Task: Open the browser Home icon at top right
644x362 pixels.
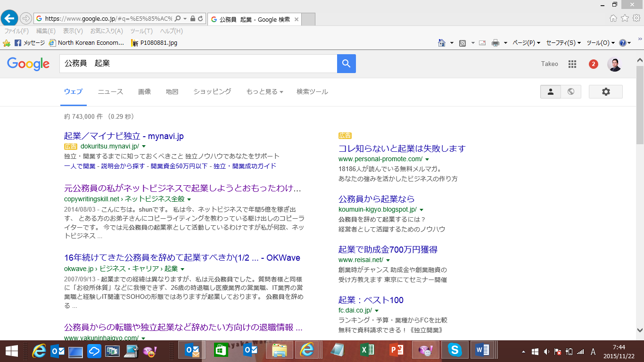Action: 613,18
